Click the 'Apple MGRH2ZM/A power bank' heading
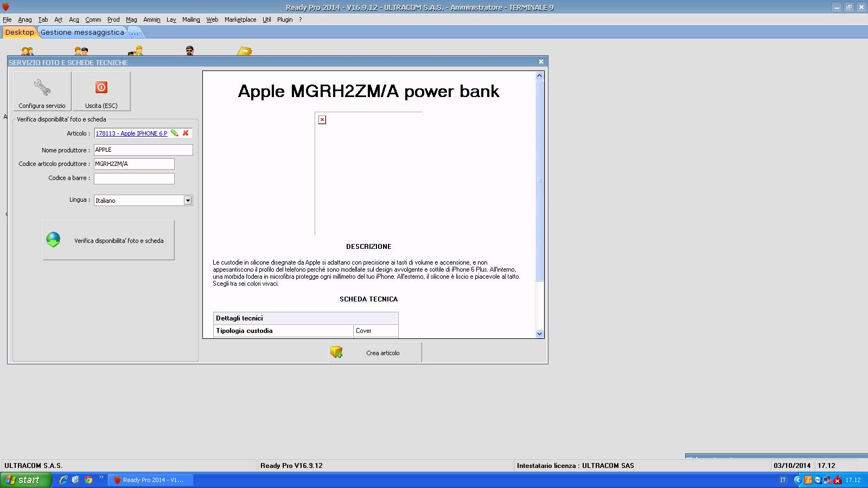This screenshot has height=488, width=868. click(368, 91)
